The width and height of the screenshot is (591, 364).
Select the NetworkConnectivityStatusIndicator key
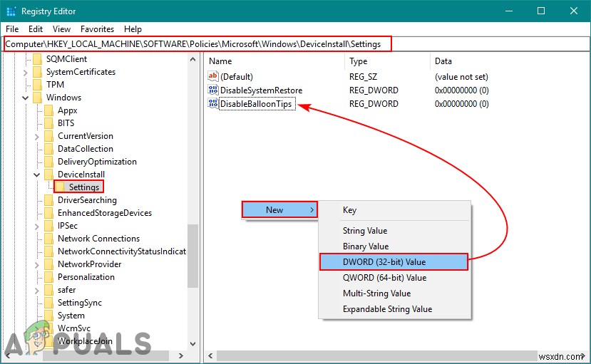pyautogui.click(x=122, y=251)
